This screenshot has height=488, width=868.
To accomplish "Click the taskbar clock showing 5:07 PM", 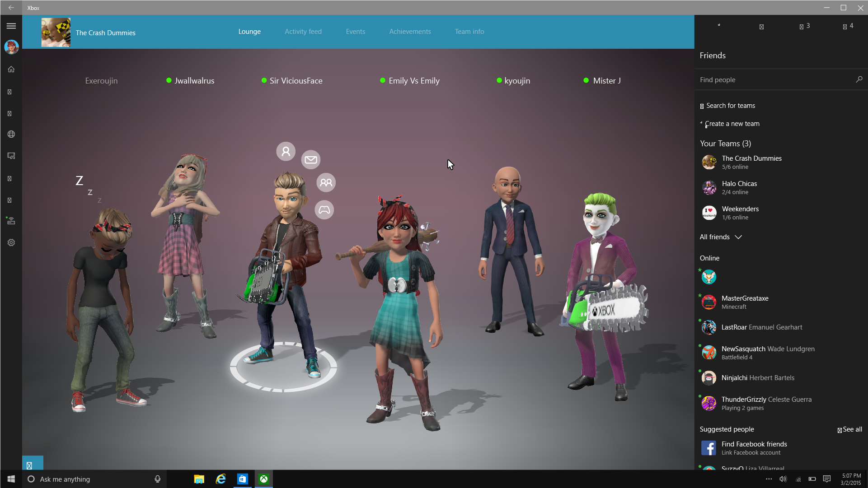I will coord(850,479).
